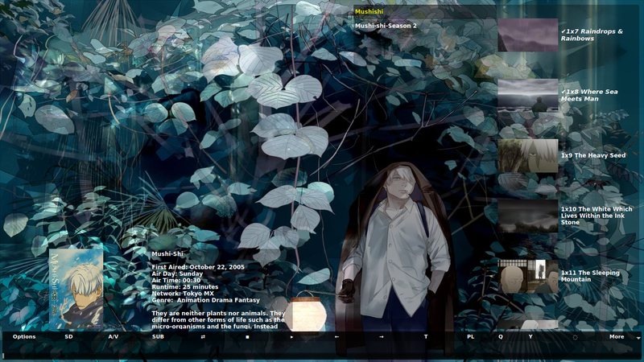Click 'First Aired: October 22, 2005' text
The image size is (644, 362).
pyautogui.click(x=198, y=267)
